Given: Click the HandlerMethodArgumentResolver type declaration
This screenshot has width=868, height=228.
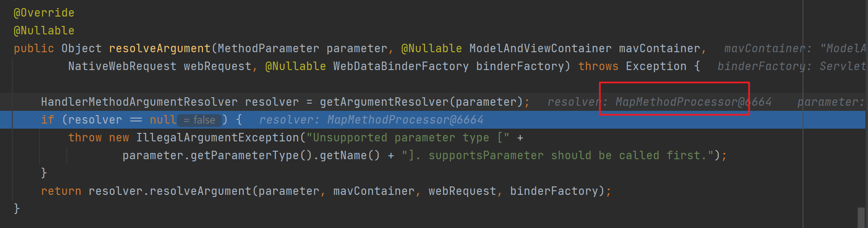Looking at the screenshot, I should (x=139, y=102).
